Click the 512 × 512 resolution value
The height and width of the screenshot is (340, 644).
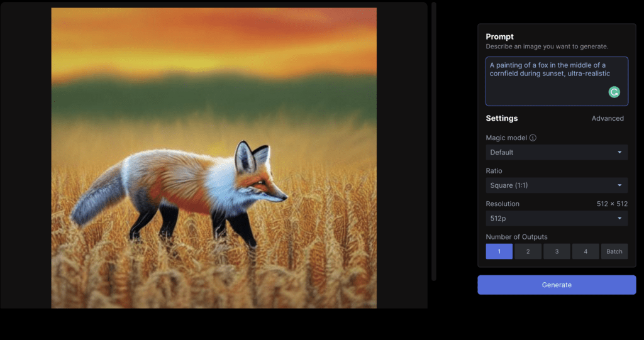click(x=612, y=204)
